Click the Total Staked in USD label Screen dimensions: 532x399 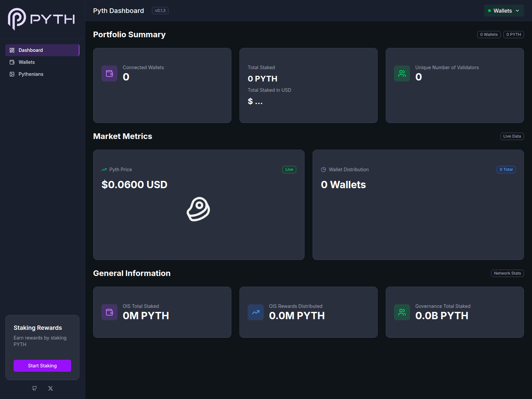269,90
